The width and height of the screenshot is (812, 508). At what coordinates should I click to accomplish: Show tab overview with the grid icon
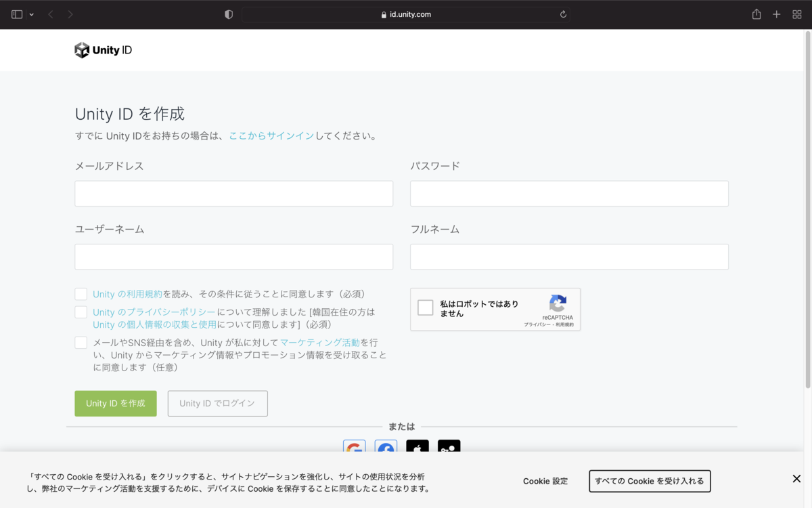click(x=797, y=14)
